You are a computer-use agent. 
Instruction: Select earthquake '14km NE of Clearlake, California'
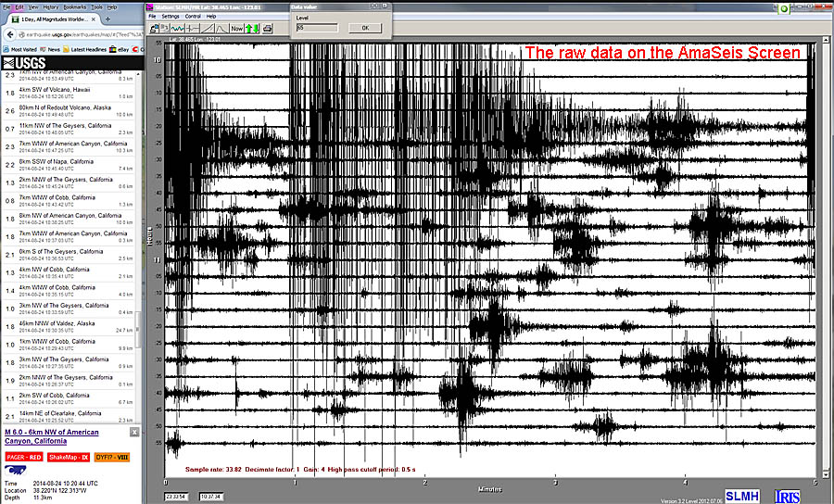click(69, 416)
